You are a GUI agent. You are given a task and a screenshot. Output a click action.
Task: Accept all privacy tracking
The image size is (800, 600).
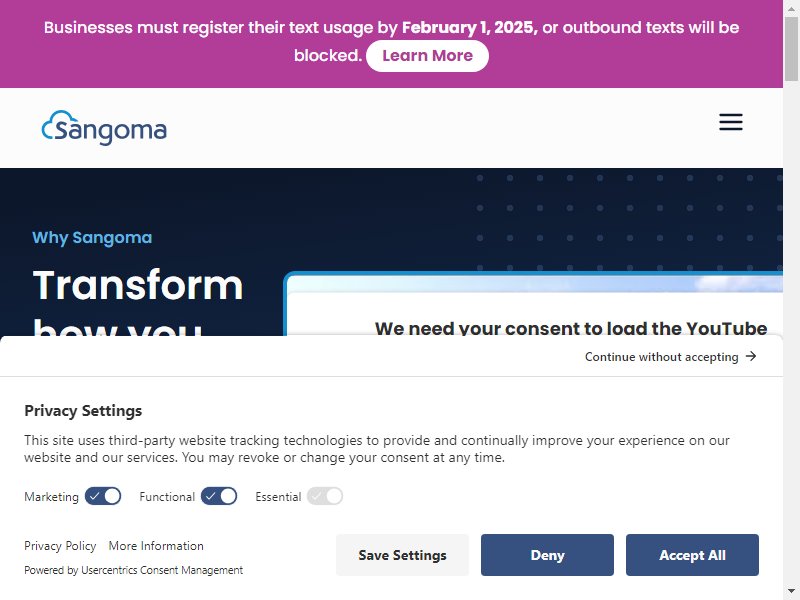pyautogui.click(x=692, y=555)
